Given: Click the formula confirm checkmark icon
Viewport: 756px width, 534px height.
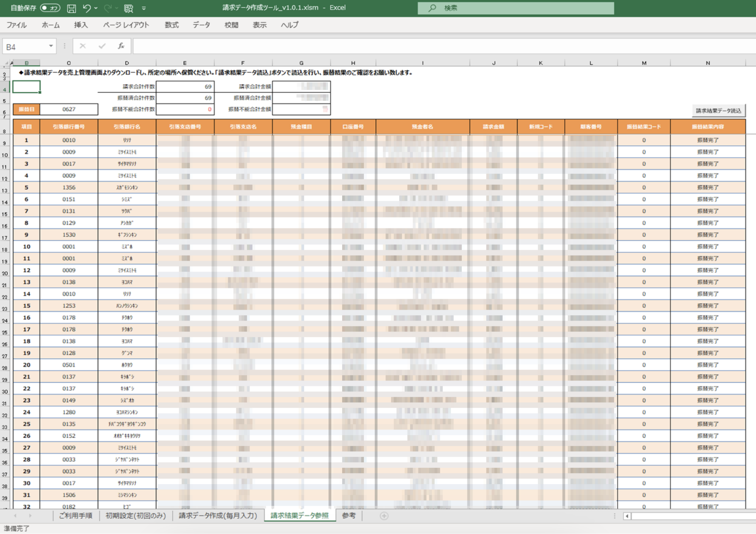Looking at the screenshot, I should tap(102, 46).
